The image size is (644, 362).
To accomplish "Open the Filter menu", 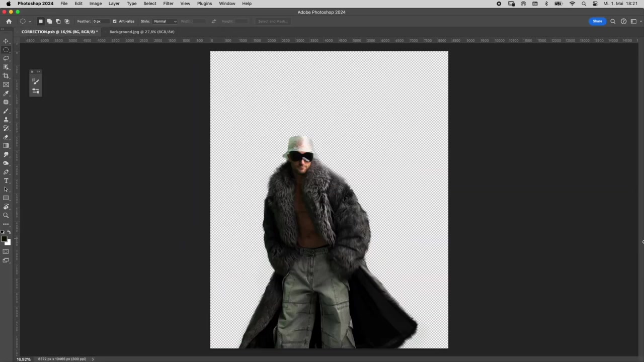I will click(168, 4).
